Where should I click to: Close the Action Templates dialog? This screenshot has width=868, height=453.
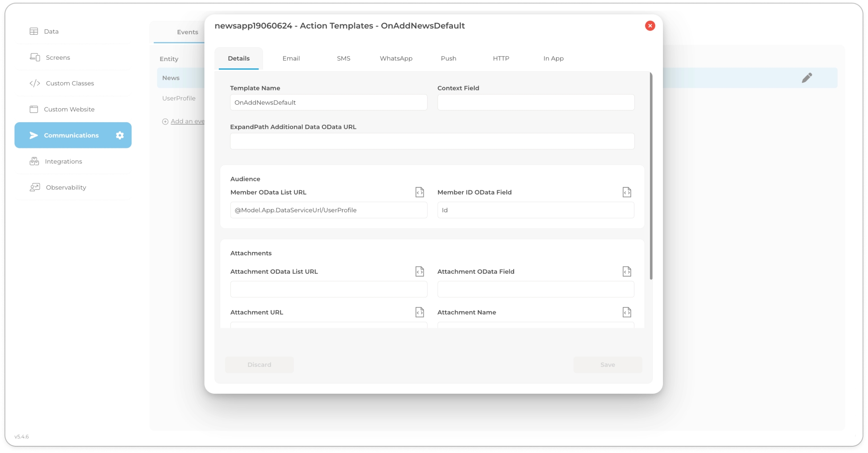(650, 26)
